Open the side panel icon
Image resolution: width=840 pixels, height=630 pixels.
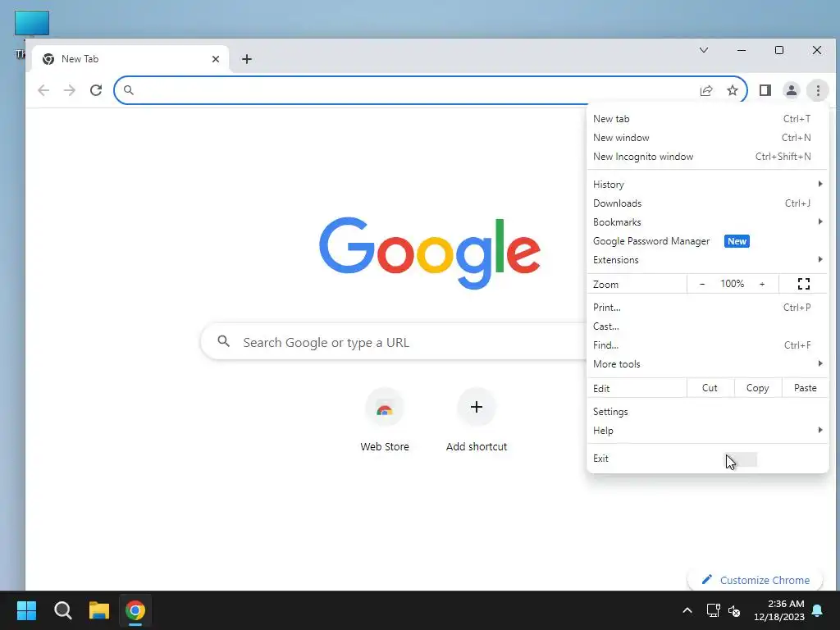[x=765, y=90]
